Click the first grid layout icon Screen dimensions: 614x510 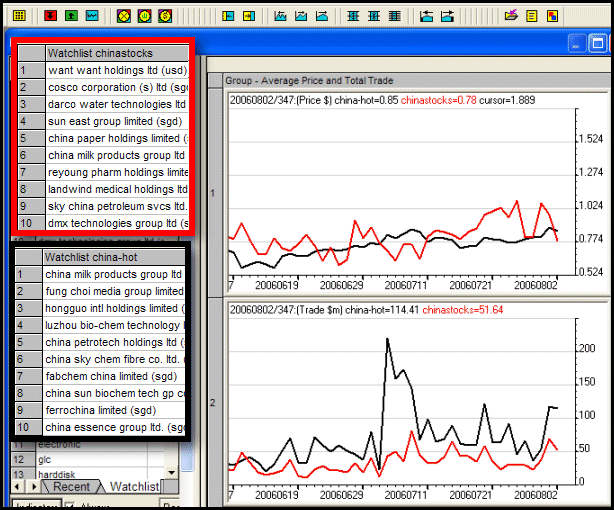tap(353, 16)
